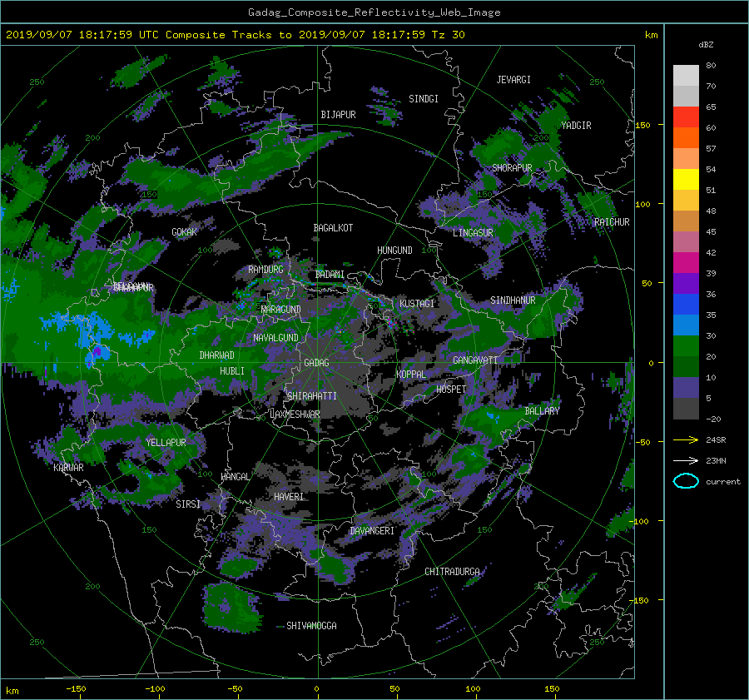
Task: Click the UTC Composite Tracks timestamp header
Action: pyautogui.click(x=235, y=35)
